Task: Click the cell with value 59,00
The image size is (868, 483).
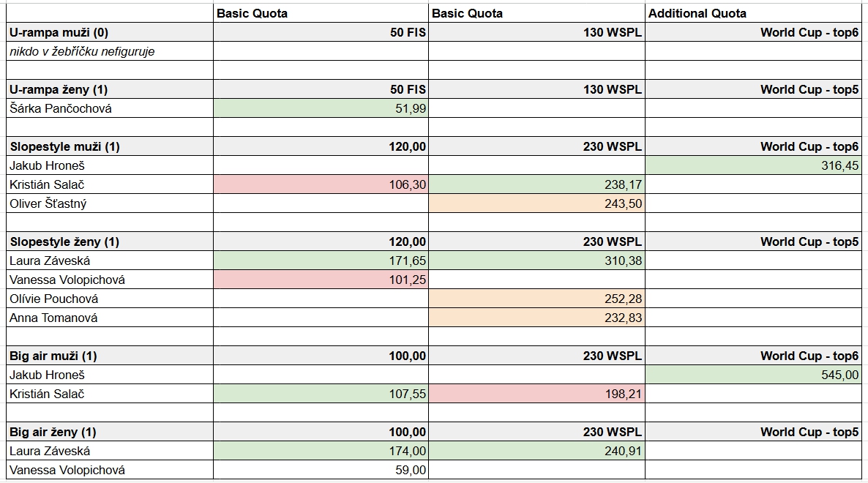Action: click(x=321, y=470)
